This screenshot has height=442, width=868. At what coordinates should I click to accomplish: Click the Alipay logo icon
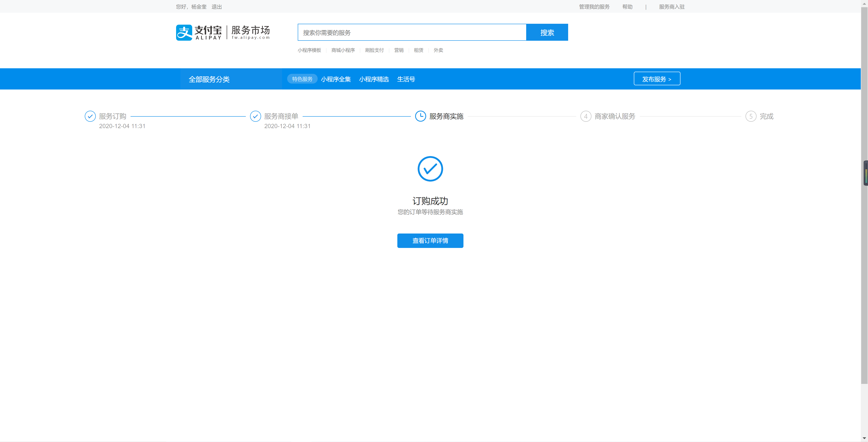pyautogui.click(x=184, y=32)
